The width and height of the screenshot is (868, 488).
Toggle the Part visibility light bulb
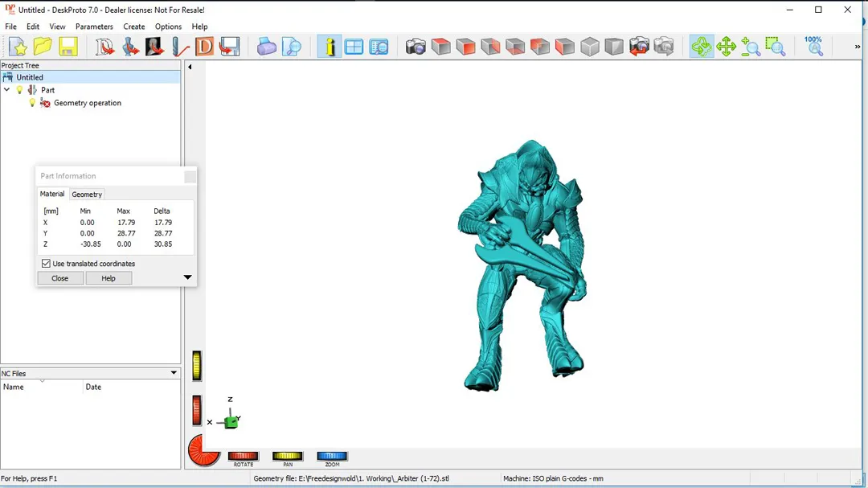click(19, 90)
